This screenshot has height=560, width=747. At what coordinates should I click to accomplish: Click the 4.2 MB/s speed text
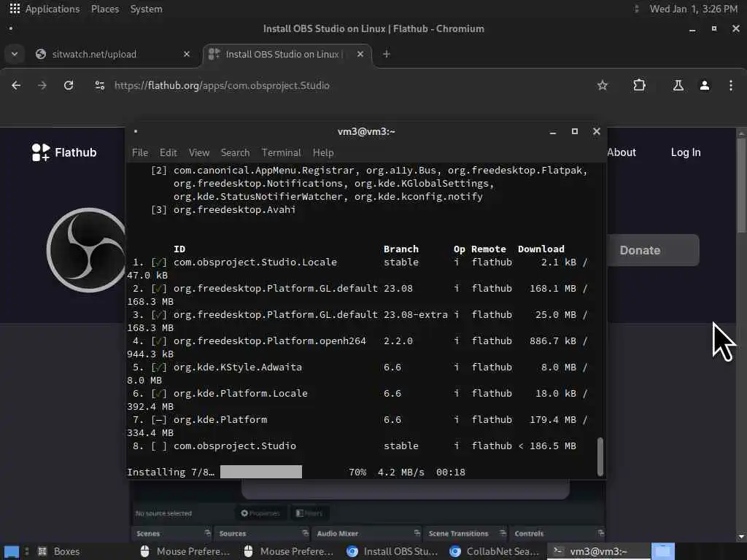[401, 472]
